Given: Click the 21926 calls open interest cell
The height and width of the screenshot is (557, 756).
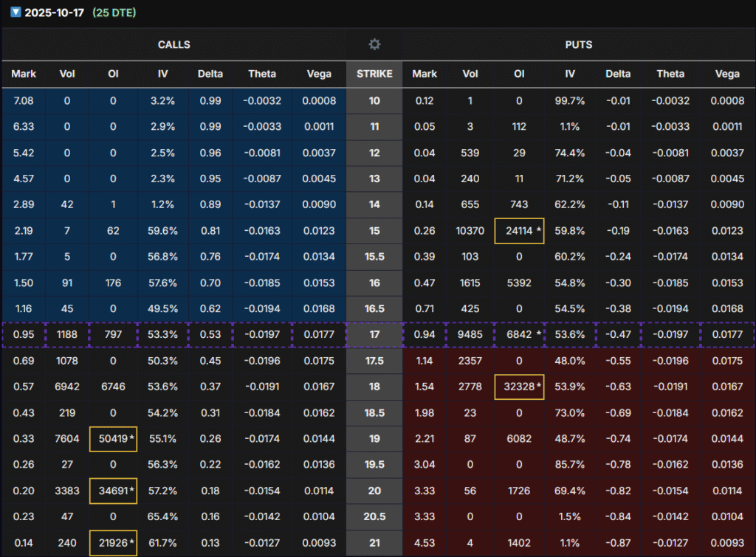Looking at the screenshot, I should coord(113,542).
